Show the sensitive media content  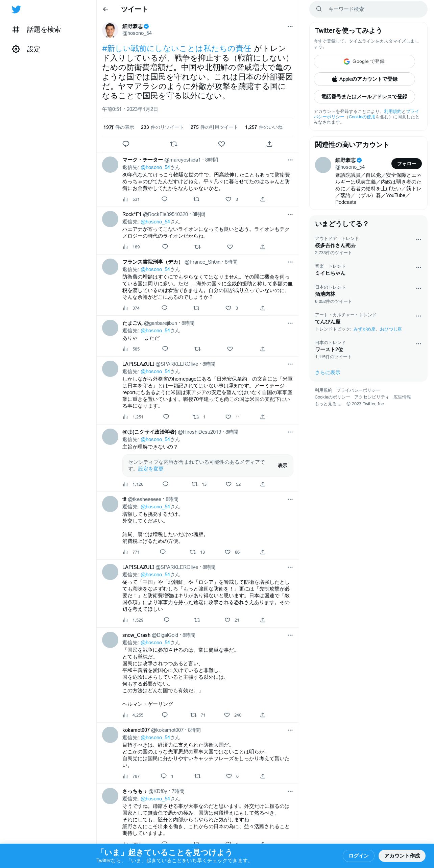283,465
